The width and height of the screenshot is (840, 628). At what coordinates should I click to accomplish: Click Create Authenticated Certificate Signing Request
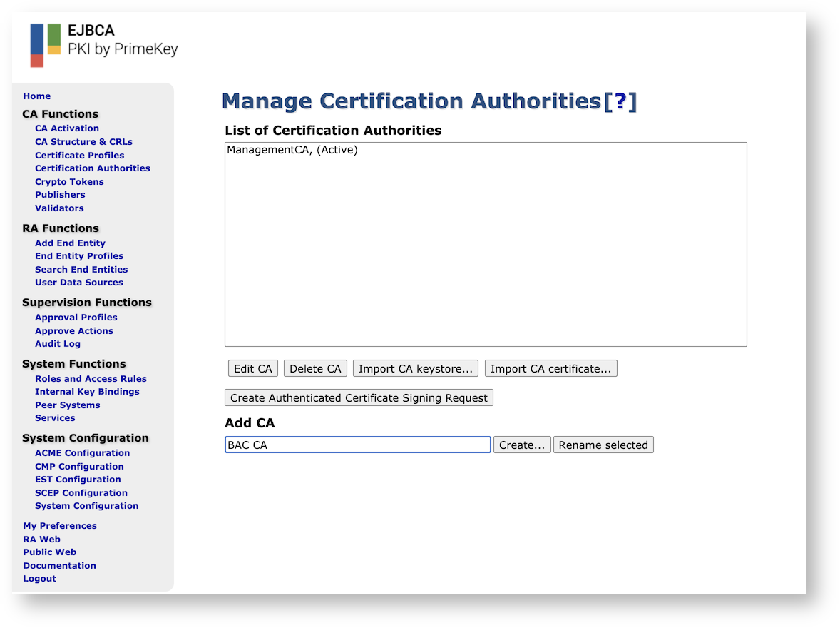pos(359,397)
